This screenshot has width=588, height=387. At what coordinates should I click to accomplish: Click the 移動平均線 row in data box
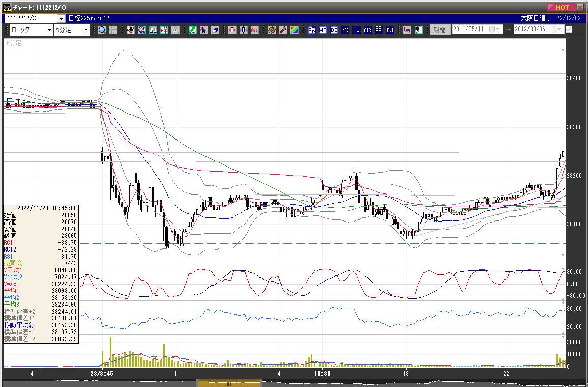pos(41,325)
